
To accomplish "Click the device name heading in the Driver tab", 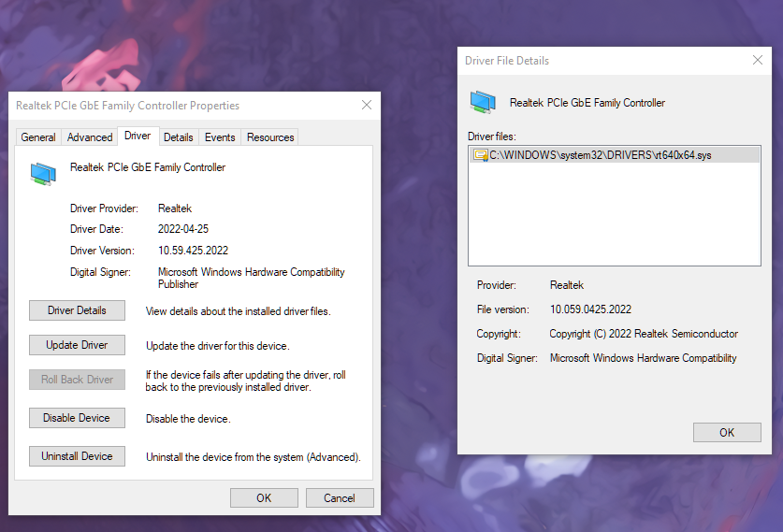I will (148, 167).
